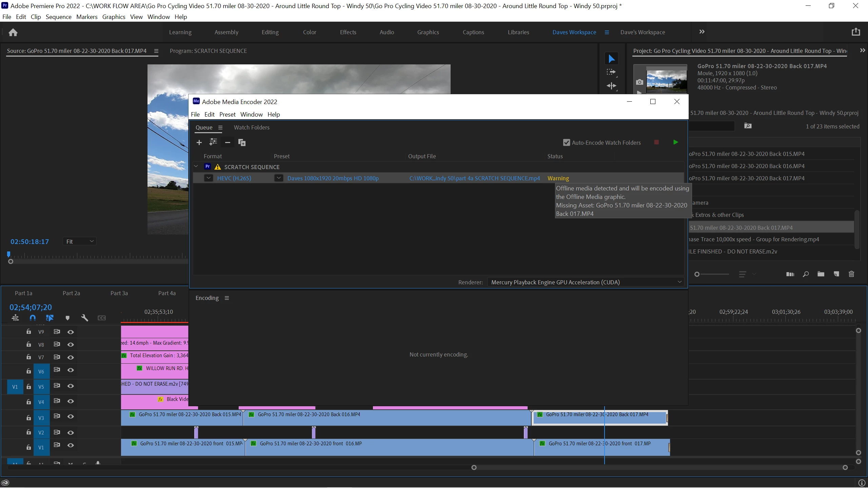This screenshot has height=488, width=868.
Task: Hide track V9 with its eye icon
Action: [71, 332]
